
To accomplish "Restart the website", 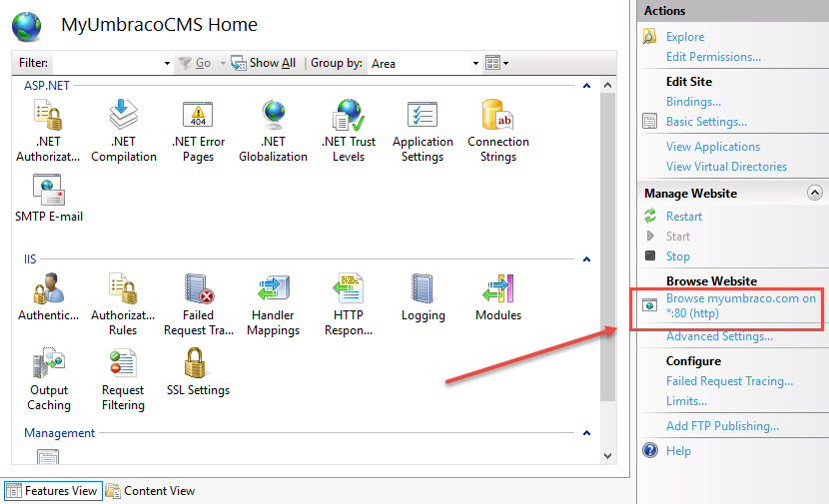I will [x=684, y=217].
